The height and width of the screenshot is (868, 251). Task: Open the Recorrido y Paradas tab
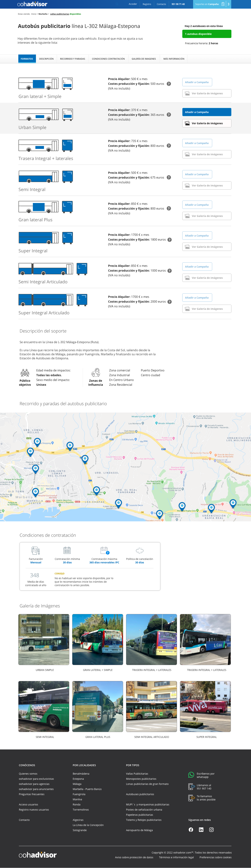72,59
